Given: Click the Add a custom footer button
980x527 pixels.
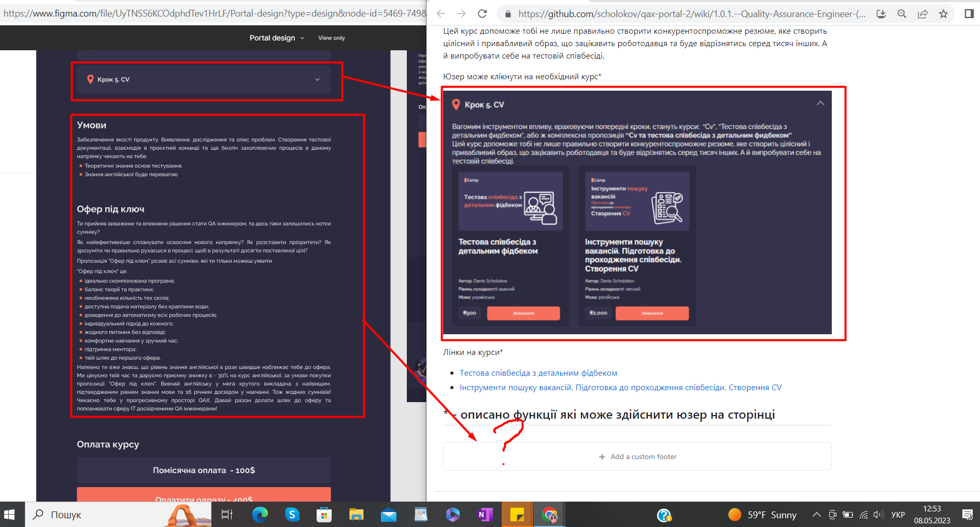Looking at the screenshot, I should pos(638,457).
